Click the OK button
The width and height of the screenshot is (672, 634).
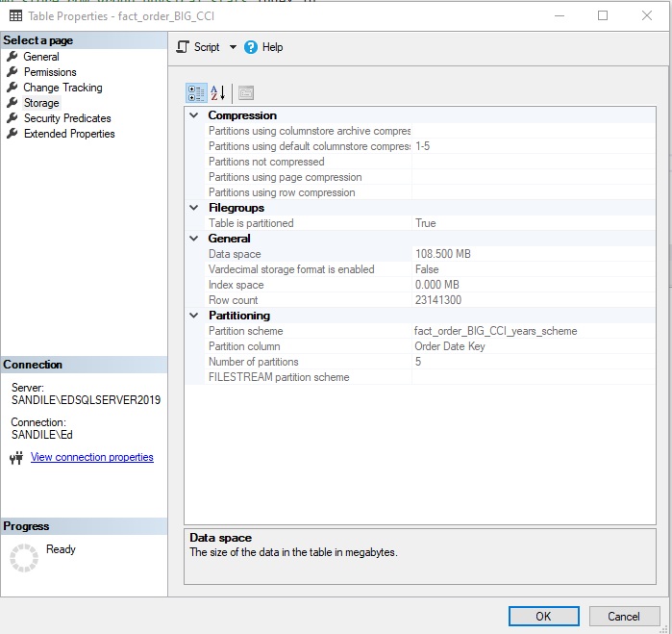point(543,616)
